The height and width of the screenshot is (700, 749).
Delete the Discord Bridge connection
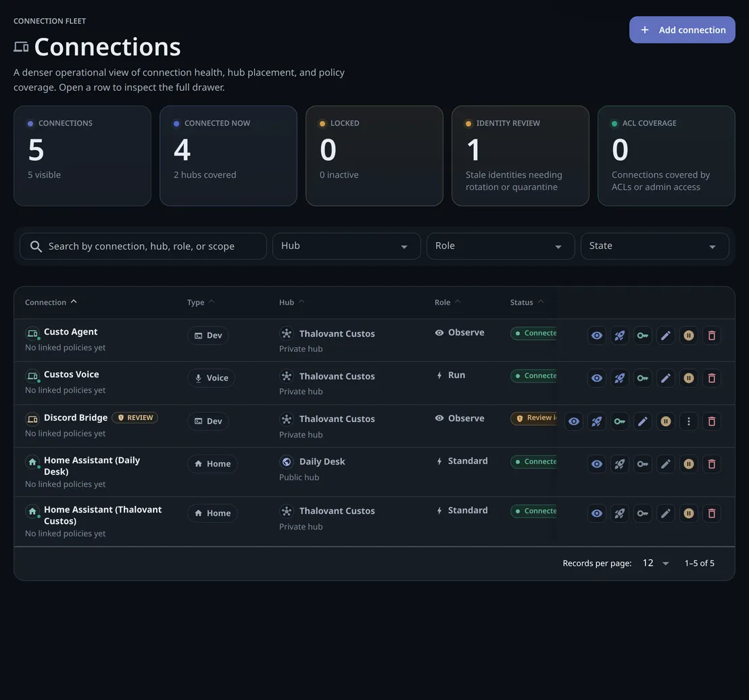(711, 421)
